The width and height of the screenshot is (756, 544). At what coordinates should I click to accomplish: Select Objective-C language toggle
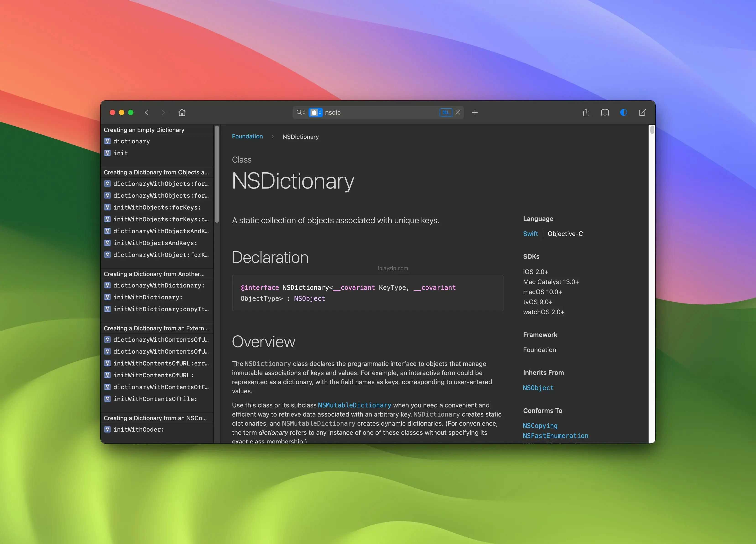(x=565, y=233)
